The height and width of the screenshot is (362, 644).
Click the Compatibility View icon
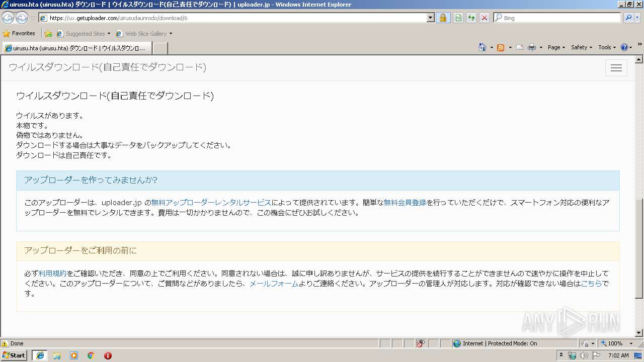(458, 18)
